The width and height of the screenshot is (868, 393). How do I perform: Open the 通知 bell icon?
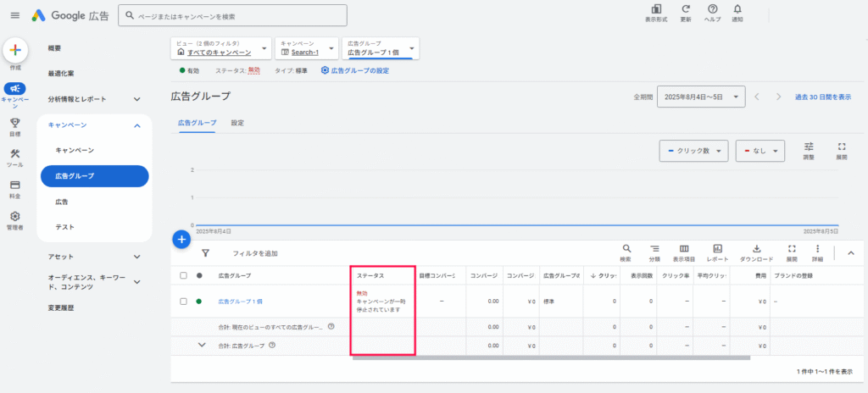(x=737, y=8)
